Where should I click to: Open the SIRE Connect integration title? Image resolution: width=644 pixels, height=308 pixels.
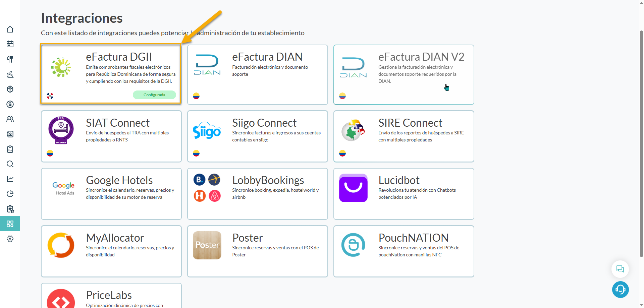pos(410,123)
